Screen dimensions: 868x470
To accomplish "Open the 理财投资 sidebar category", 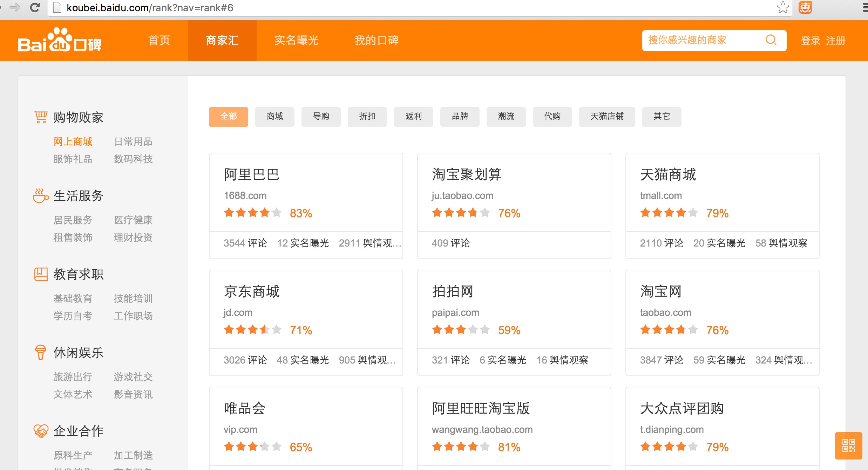I will [x=133, y=237].
